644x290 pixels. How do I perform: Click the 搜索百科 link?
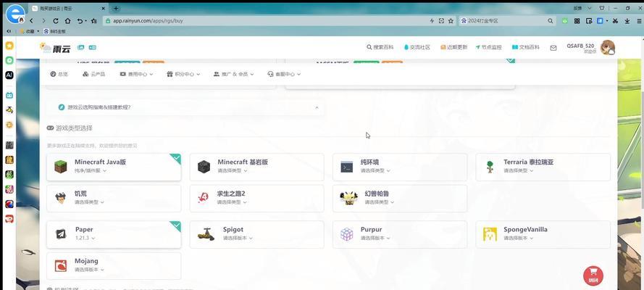click(380, 48)
